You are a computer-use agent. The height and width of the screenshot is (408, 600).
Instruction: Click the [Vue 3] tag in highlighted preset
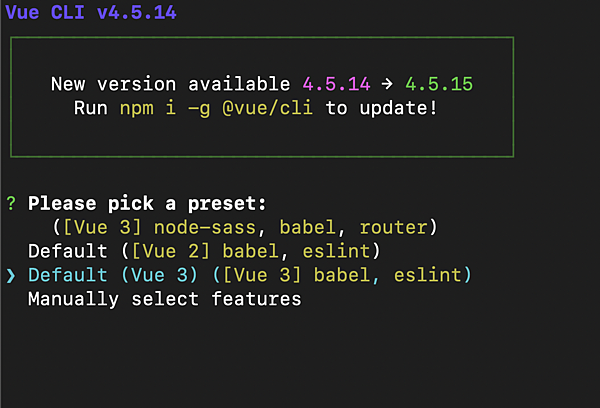click(x=262, y=275)
